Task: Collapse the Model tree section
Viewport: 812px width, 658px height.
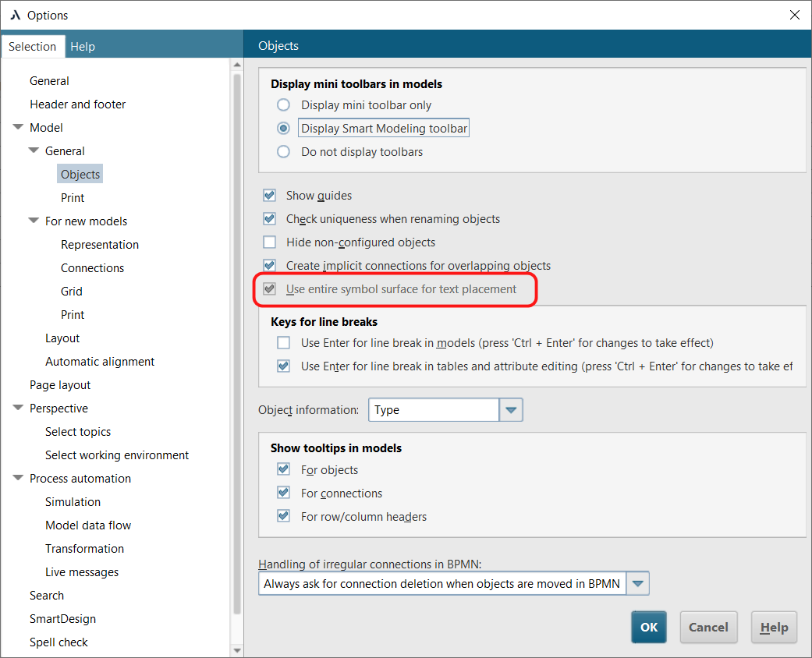Action: [18, 127]
